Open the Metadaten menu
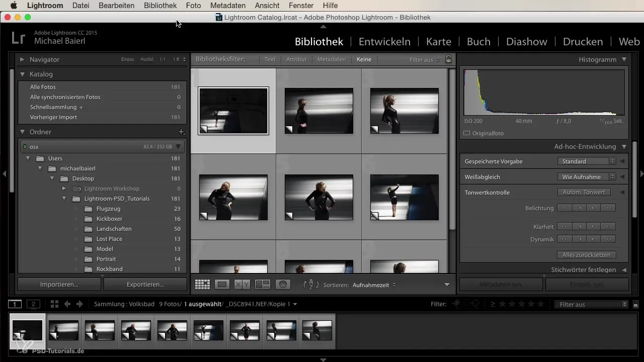 (x=228, y=6)
